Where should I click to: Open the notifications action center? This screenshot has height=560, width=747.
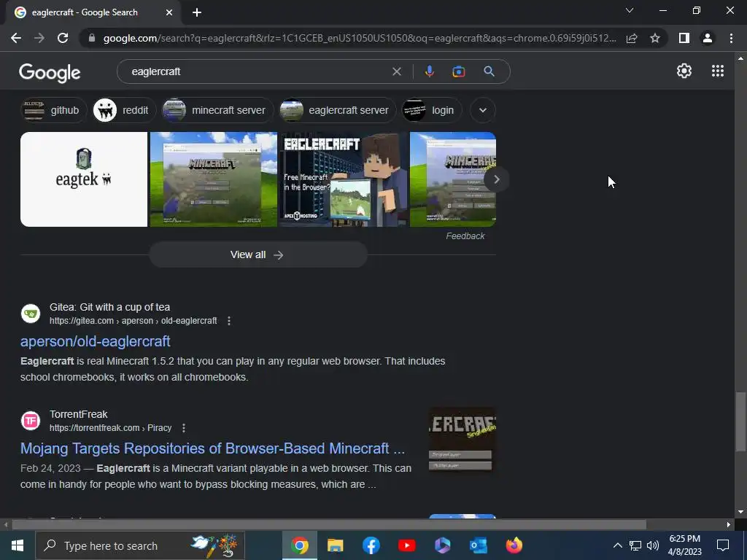723,545
